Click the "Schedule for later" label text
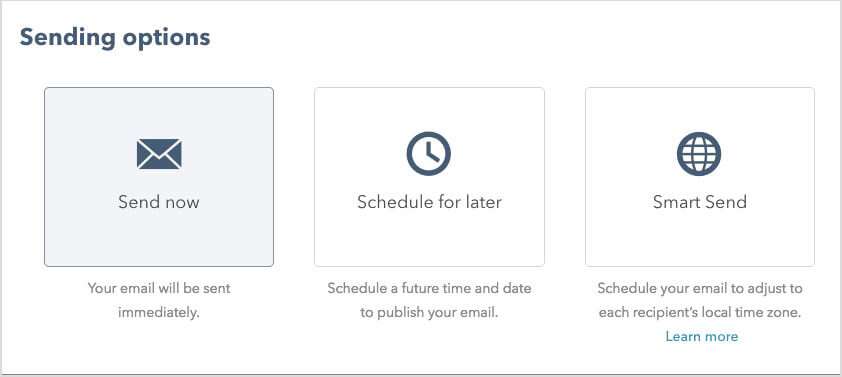 (x=429, y=202)
